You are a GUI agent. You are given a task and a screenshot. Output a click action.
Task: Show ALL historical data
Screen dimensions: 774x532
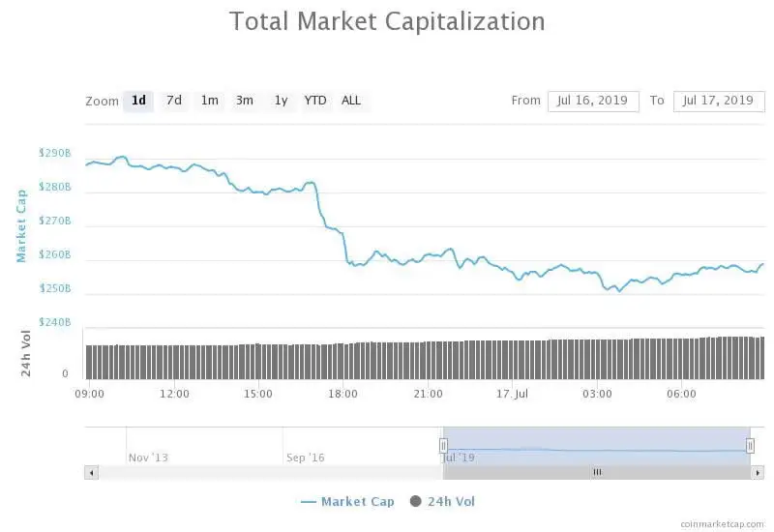(351, 101)
